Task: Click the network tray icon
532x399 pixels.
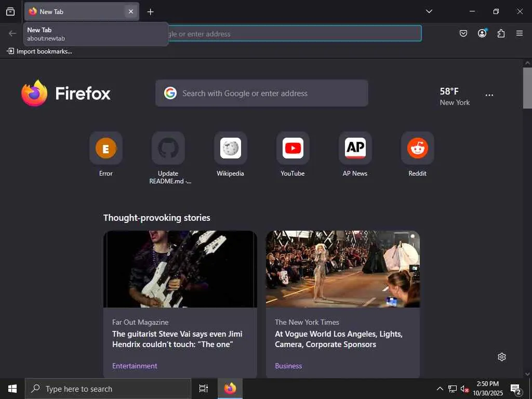Action: tap(453, 389)
